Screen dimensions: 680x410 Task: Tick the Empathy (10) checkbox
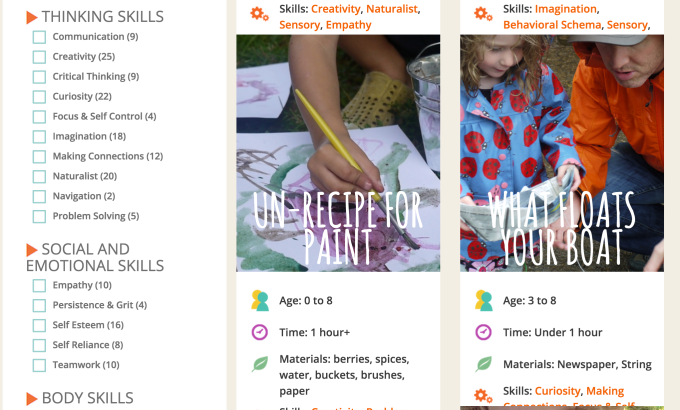[39, 285]
